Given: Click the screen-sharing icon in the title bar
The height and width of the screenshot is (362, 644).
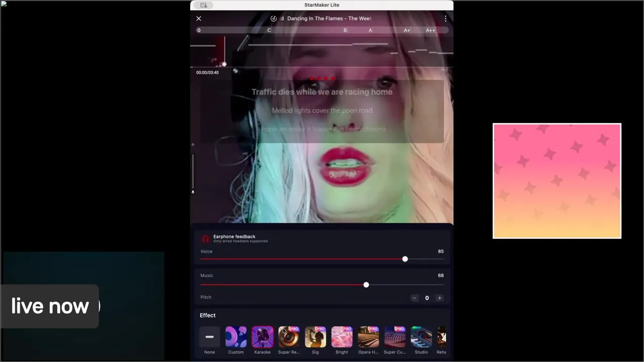Looking at the screenshot, I should click(203, 5).
